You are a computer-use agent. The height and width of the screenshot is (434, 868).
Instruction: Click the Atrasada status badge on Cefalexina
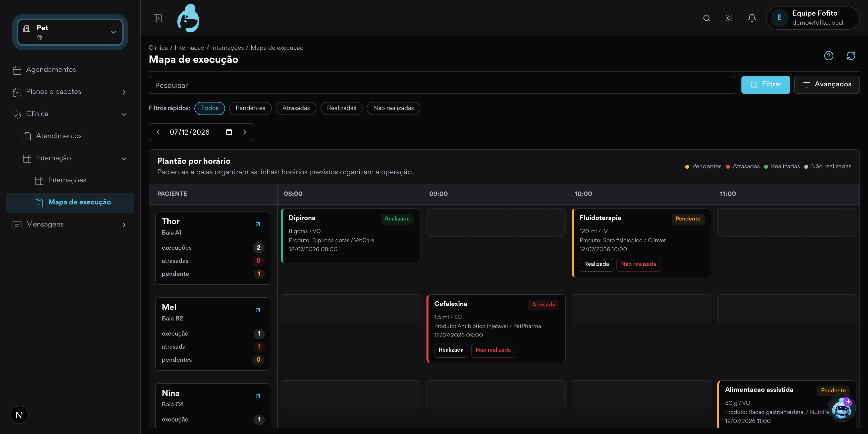click(543, 305)
